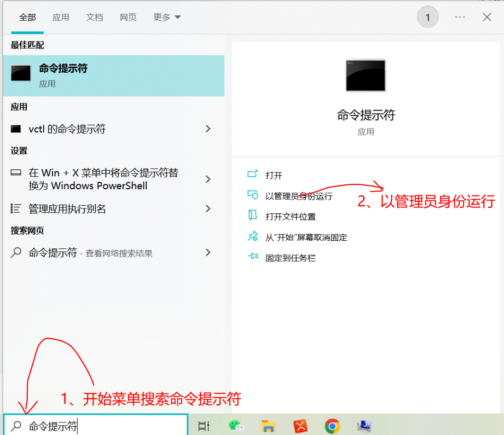Open File Explorer from the taskbar
Screen dimensions: 504x435
268,426
